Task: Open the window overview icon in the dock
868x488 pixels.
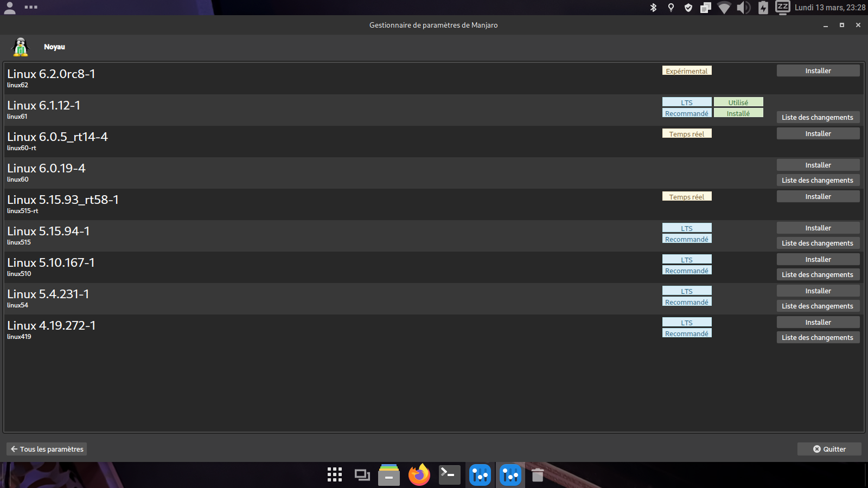Action: click(x=362, y=475)
